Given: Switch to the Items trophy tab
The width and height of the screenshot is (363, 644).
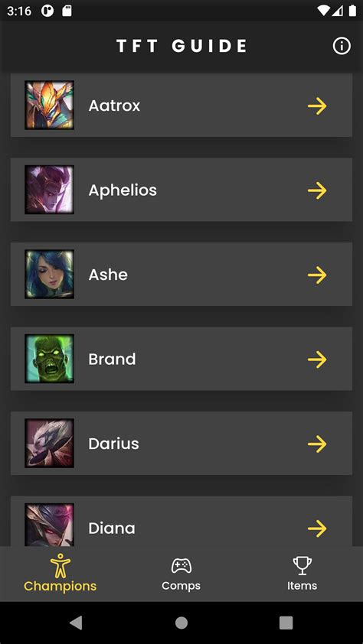Looking at the screenshot, I should tap(302, 574).
